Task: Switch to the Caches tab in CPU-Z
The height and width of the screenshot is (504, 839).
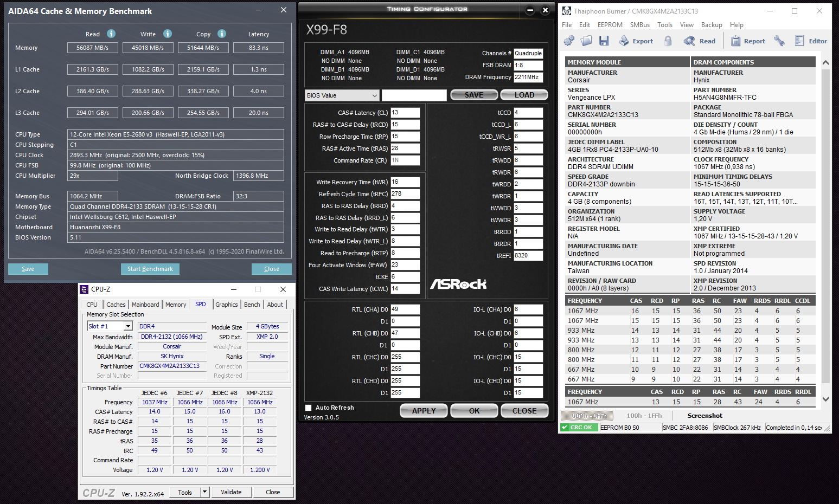Action: (116, 305)
